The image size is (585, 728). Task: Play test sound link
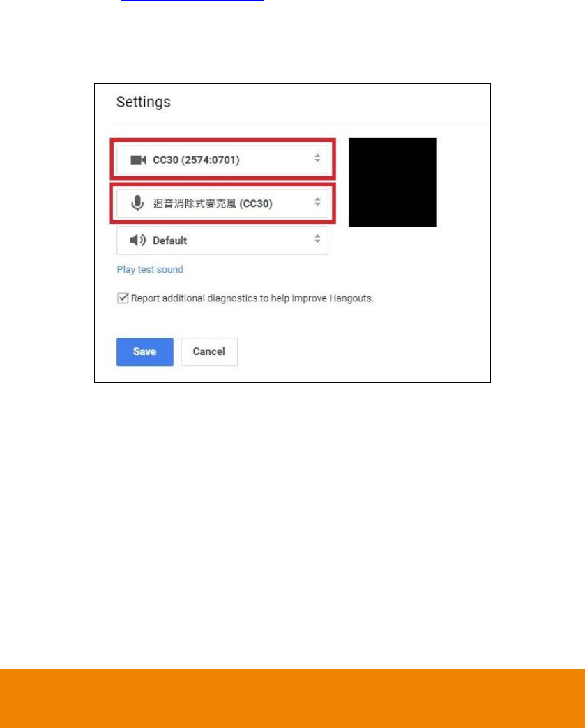(x=150, y=270)
